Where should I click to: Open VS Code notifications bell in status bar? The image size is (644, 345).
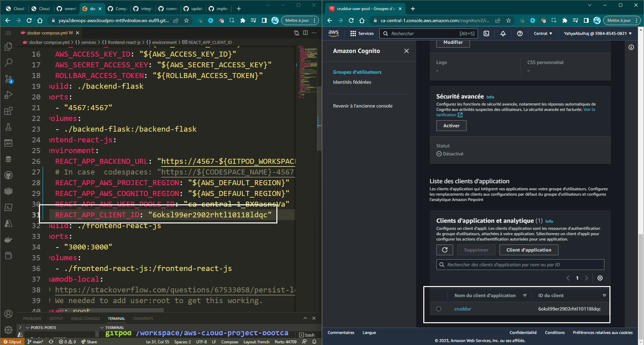pyautogui.click(x=314, y=342)
